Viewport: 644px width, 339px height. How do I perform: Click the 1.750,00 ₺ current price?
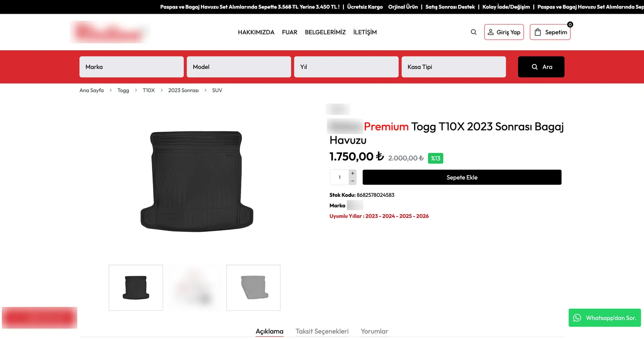357,157
